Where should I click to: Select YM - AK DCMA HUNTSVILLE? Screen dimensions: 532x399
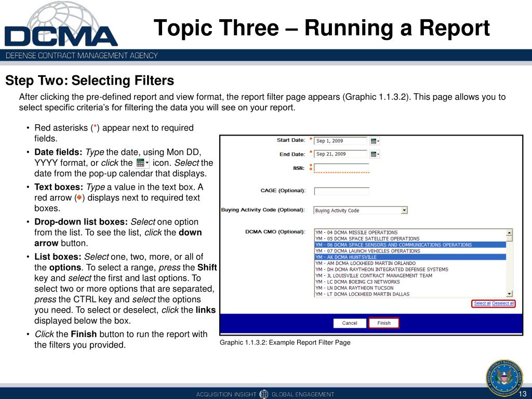coord(410,257)
